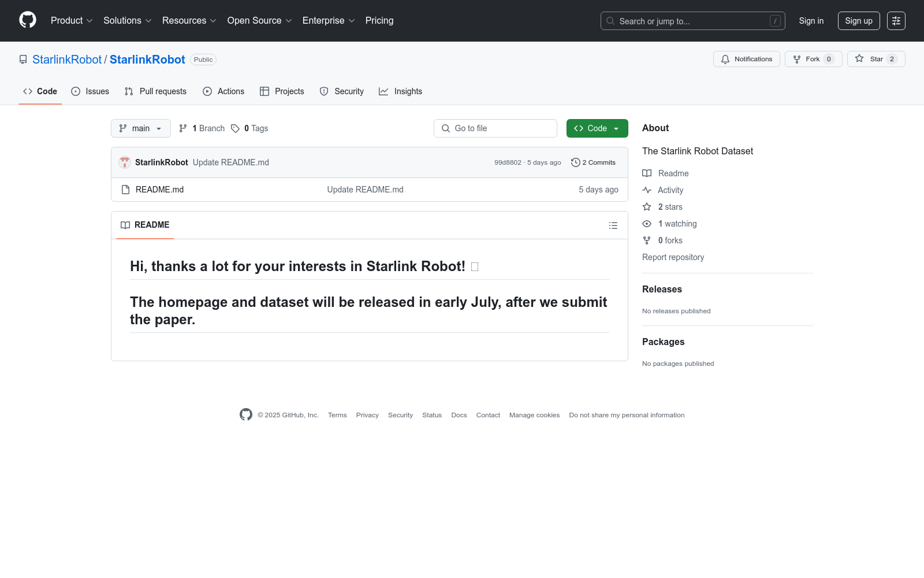Click Report repository

click(x=673, y=257)
